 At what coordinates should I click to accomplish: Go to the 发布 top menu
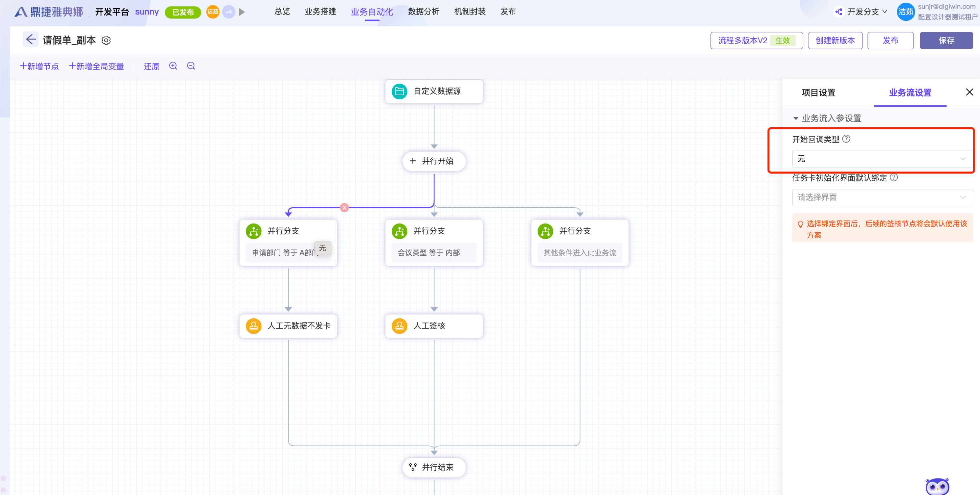pyautogui.click(x=508, y=12)
